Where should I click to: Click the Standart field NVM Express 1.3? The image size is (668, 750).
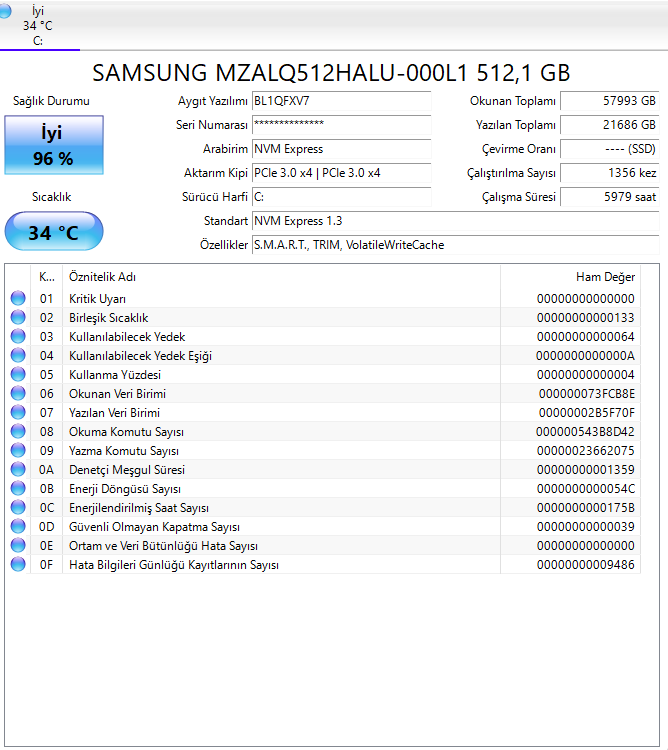click(456, 221)
